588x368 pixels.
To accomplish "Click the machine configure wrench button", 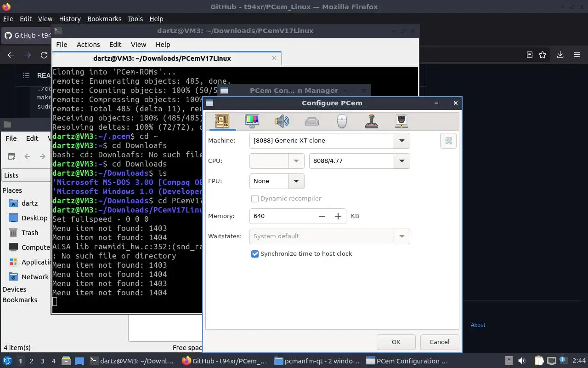I will pyautogui.click(x=448, y=141).
